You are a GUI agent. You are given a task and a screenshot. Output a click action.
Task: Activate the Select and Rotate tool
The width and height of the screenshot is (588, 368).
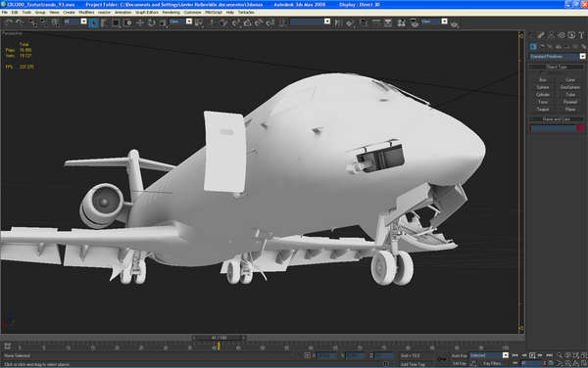coord(152,23)
